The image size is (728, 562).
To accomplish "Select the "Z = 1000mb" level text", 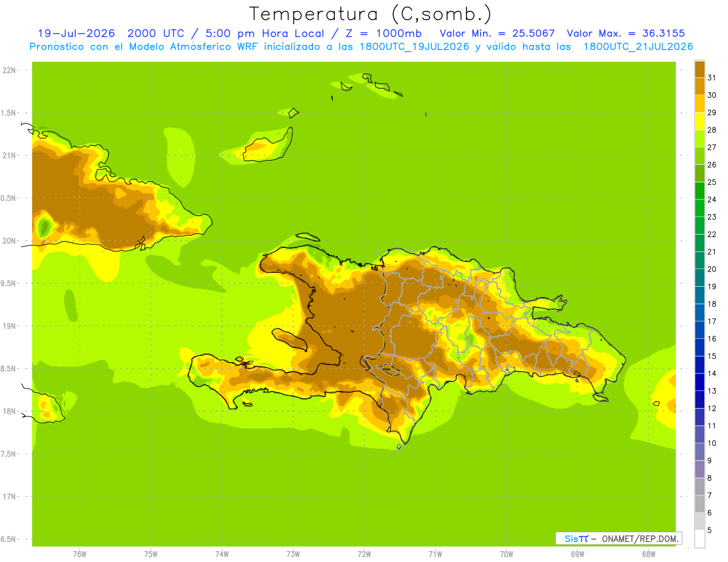I will pos(382,33).
